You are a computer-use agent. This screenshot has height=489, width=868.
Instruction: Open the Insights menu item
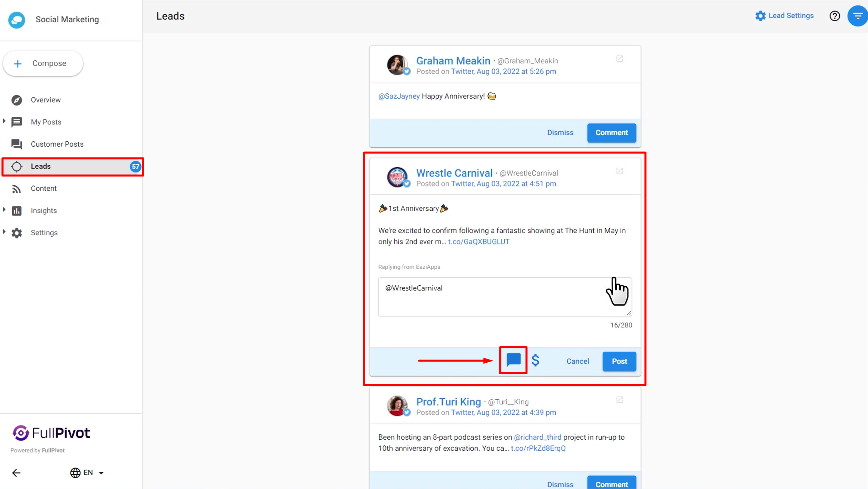pyautogui.click(x=44, y=211)
